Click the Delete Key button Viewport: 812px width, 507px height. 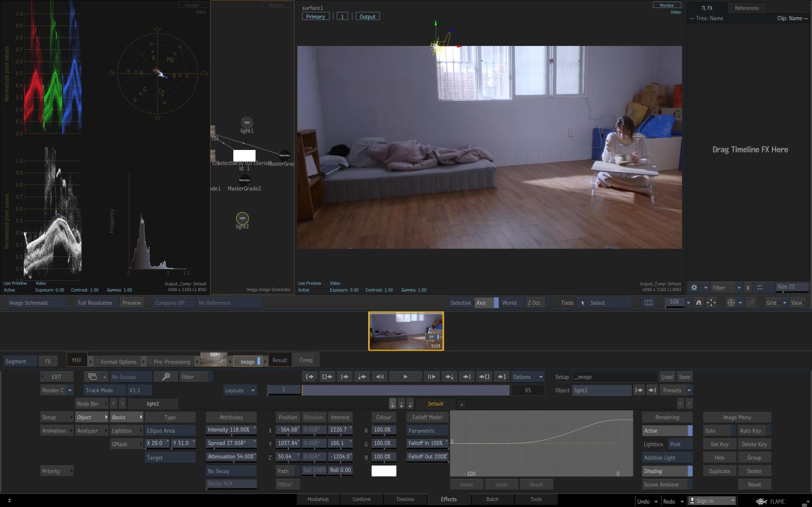click(x=754, y=444)
